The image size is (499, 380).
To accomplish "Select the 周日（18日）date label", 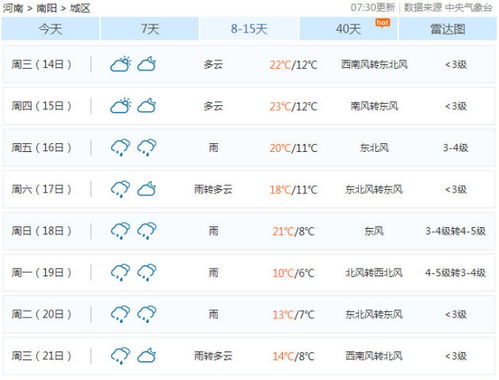I will pos(41,231).
